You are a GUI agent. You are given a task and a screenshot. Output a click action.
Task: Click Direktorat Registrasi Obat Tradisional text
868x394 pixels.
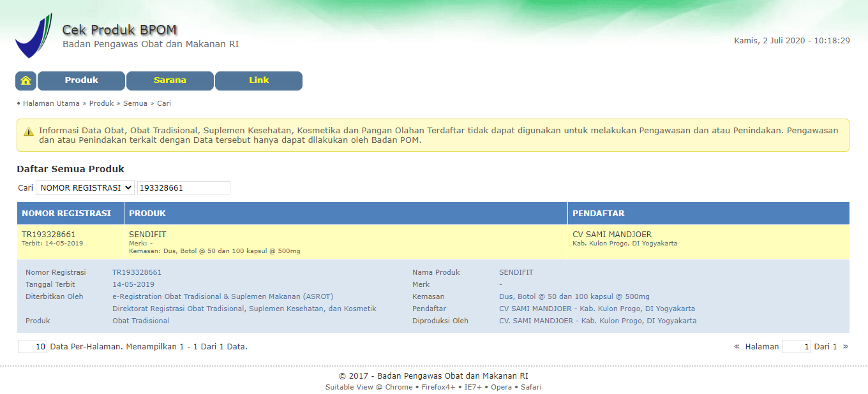[244, 309]
